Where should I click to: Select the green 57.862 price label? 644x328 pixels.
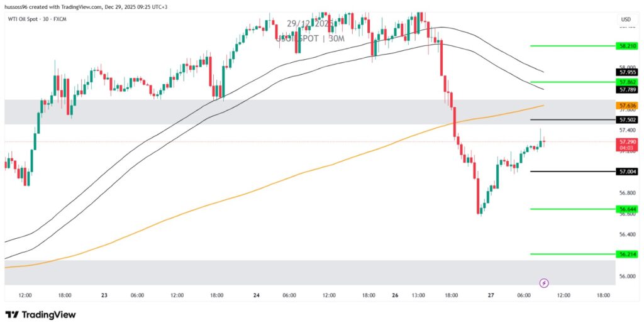click(628, 82)
